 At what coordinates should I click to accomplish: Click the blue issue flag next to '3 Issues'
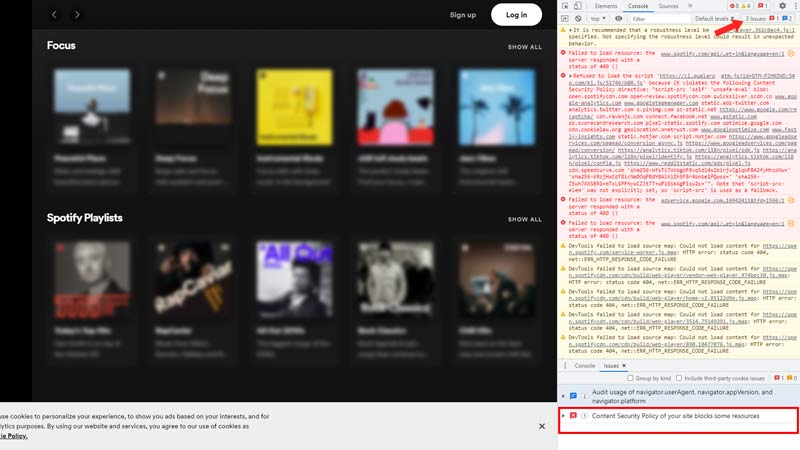(x=787, y=19)
